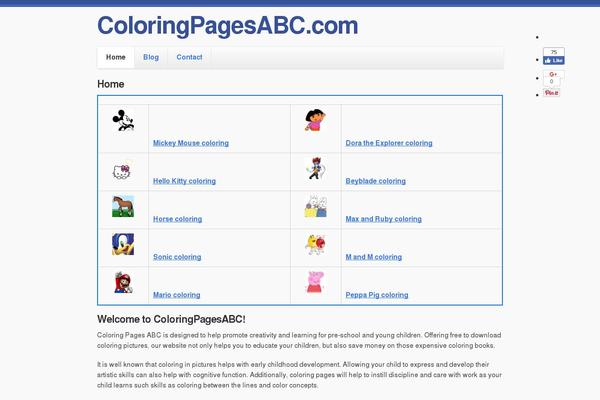600x400 pixels.
Task: Open the Mario coloring link
Action: pyautogui.click(x=176, y=294)
